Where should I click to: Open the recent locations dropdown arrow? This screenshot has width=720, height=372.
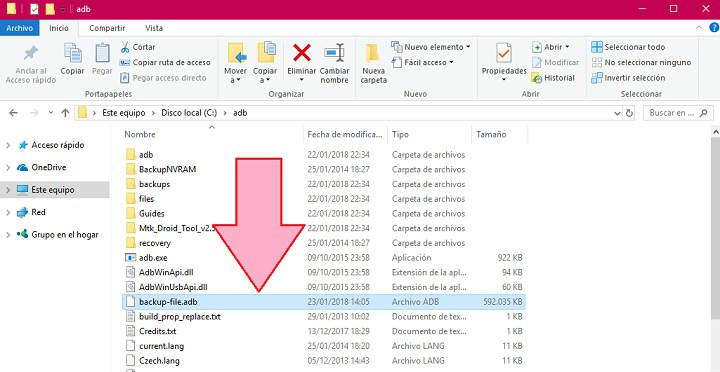pyautogui.click(x=51, y=113)
